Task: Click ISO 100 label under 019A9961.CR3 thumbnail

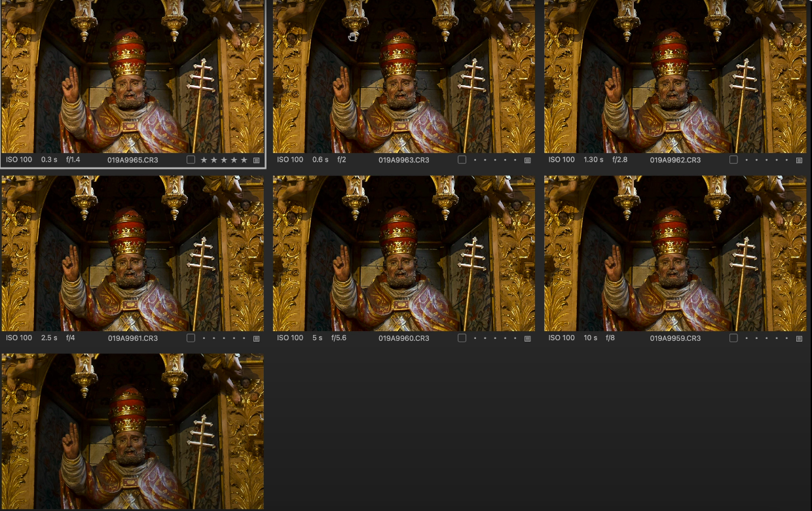Action: [19, 338]
